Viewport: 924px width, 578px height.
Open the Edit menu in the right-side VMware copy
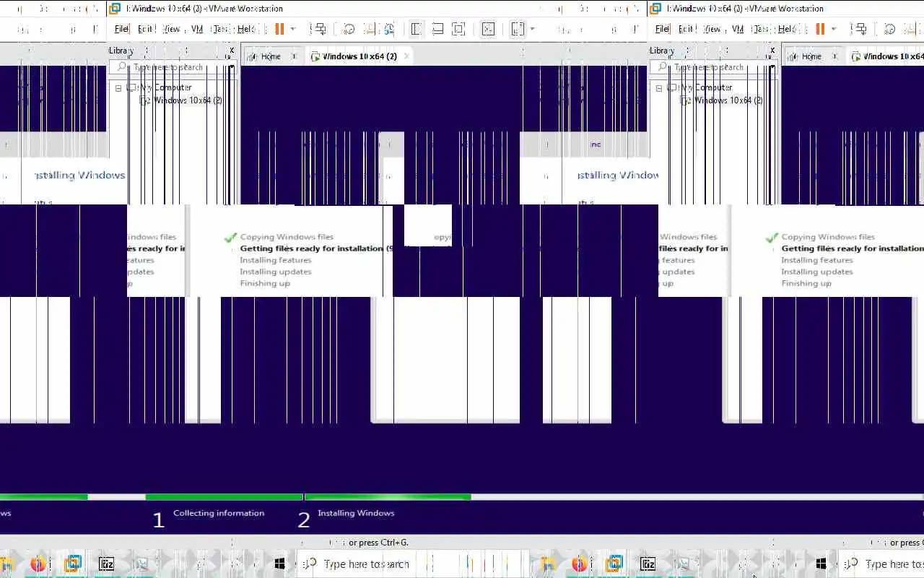pos(687,29)
